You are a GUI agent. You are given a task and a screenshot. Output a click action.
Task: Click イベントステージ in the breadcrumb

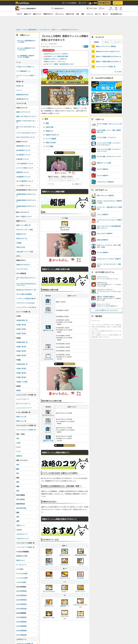pos(44,30)
